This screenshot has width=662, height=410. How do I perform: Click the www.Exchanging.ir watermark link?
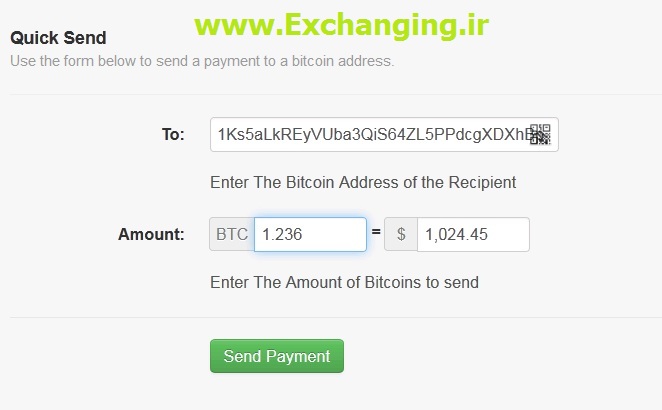[x=342, y=25]
